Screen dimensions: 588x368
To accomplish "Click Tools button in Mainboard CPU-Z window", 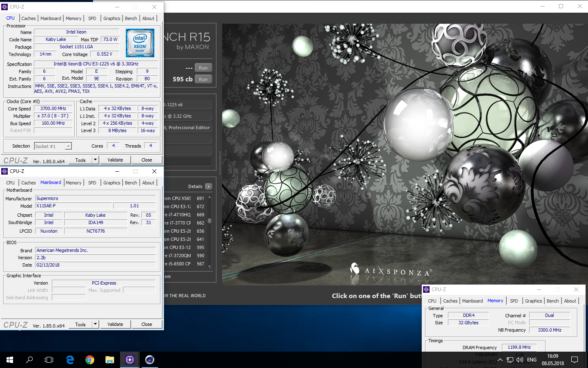I will [80, 324].
